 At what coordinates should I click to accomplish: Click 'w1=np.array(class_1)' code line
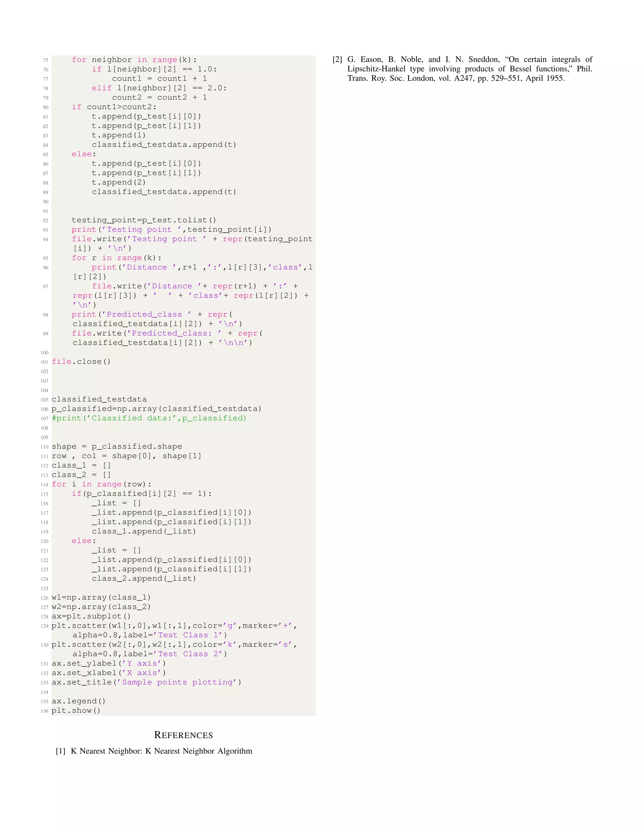tap(101, 597)
